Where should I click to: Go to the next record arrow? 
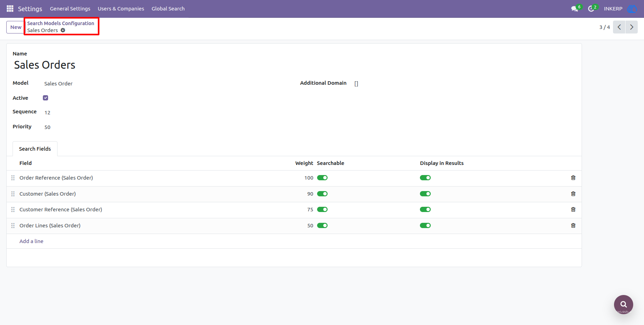[x=631, y=27]
